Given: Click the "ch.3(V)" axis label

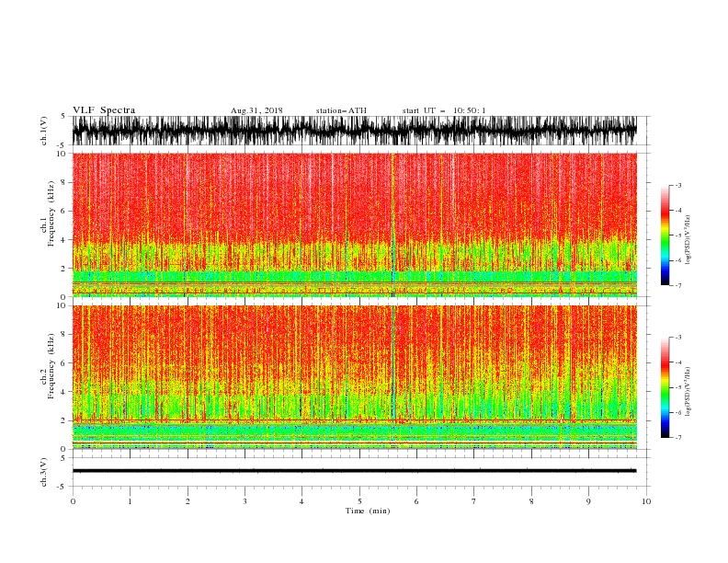Looking at the screenshot, I should click(x=44, y=472).
